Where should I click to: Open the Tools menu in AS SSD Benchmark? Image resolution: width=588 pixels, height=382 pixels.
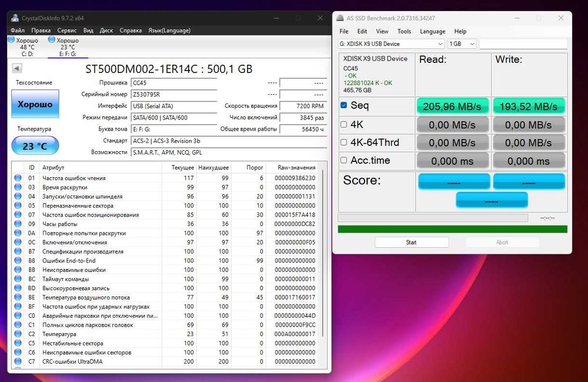404,32
